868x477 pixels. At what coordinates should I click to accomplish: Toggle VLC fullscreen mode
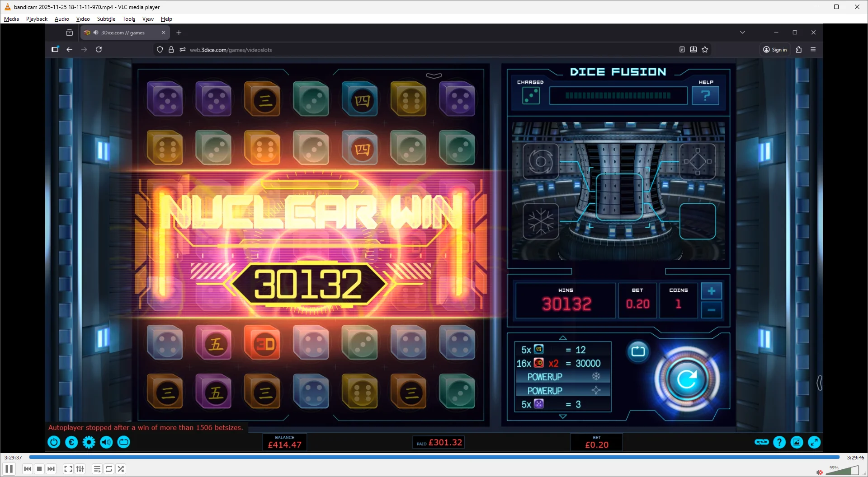68,469
